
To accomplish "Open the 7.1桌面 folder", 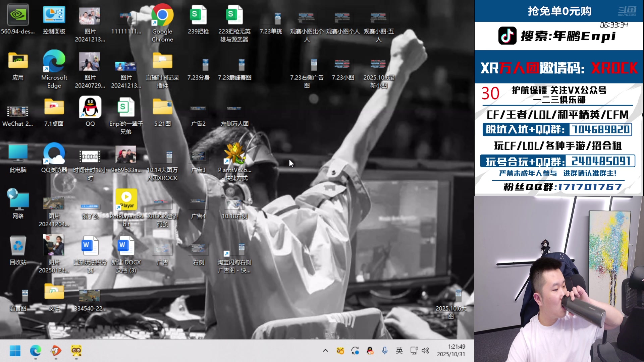I will tap(54, 107).
